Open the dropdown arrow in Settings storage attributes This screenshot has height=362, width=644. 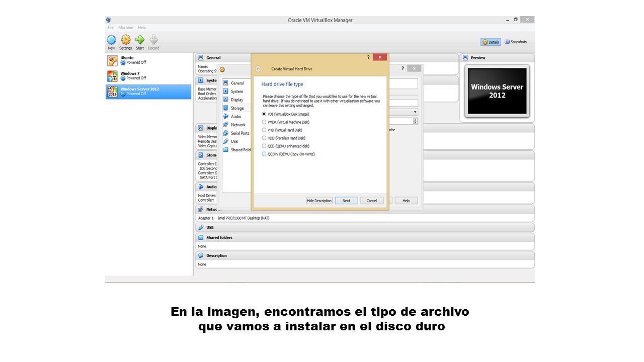click(415, 112)
